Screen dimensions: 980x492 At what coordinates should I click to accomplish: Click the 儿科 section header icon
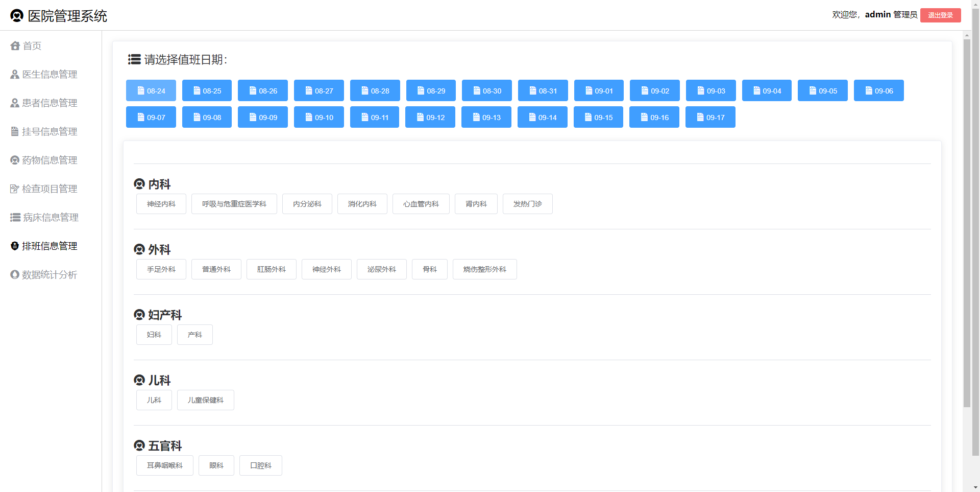click(139, 380)
